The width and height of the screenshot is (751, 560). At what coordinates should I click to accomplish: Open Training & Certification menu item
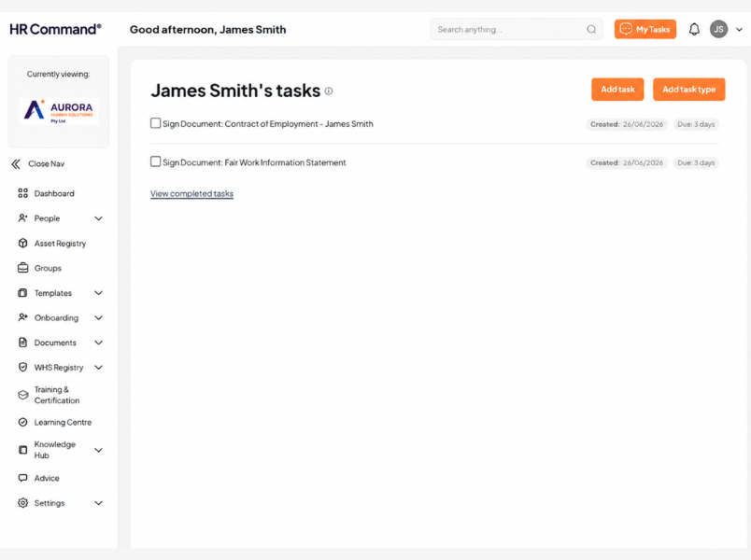(57, 395)
